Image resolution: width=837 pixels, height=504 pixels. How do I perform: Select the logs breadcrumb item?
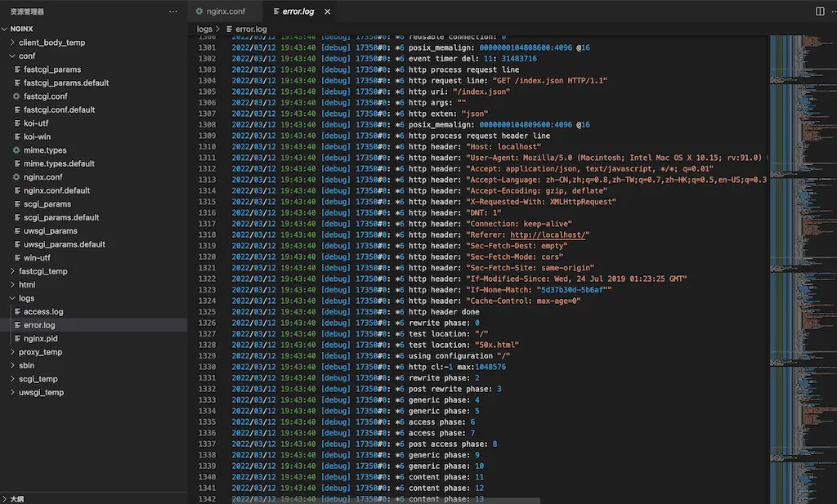[204, 29]
